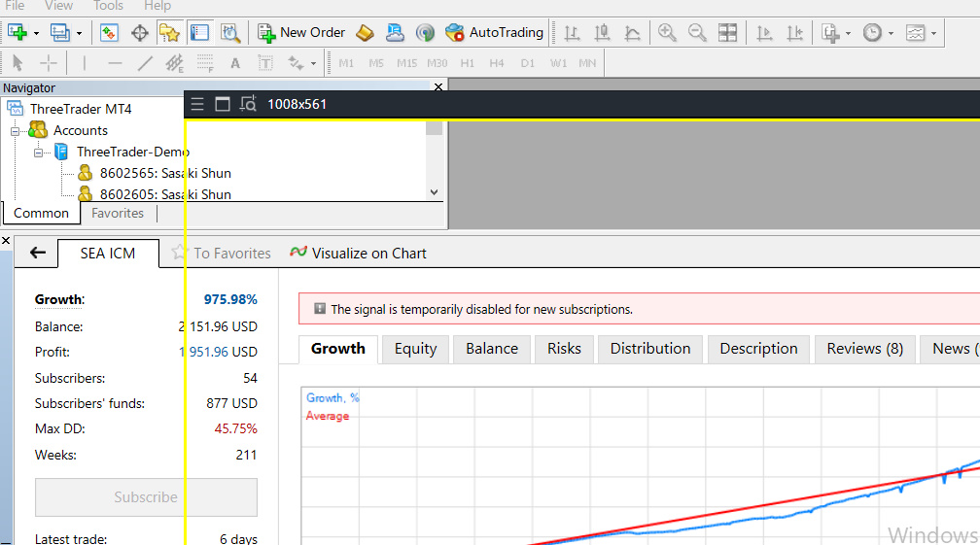This screenshot has width=980, height=545.
Task: Open the Help menu
Action: click(157, 6)
